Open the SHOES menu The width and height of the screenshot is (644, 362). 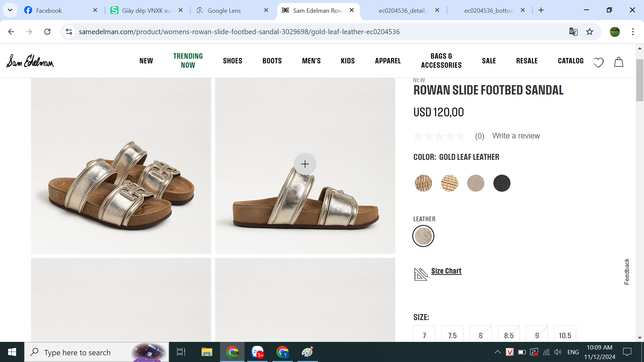click(232, 61)
